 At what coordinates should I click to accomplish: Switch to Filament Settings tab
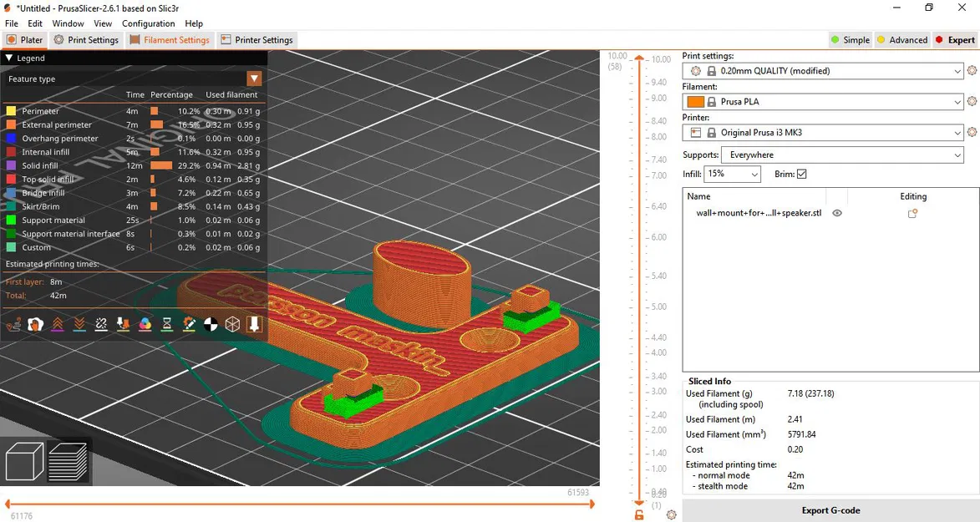coord(170,39)
